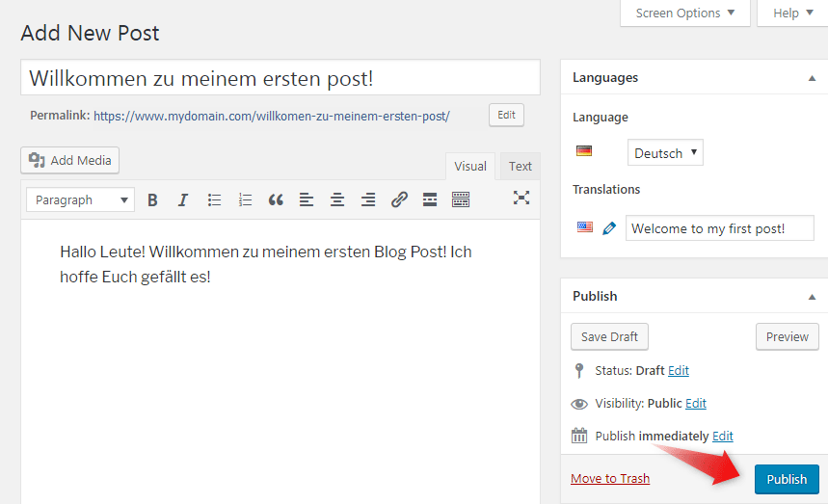Click the insert/edit link icon
Viewport: 828px width, 504px height.
click(399, 200)
